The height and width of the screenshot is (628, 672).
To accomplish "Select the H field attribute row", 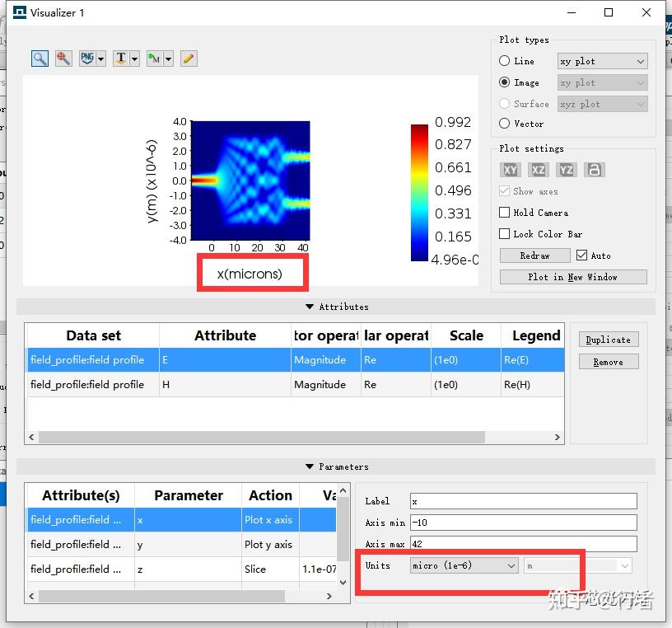I will 165,385.
